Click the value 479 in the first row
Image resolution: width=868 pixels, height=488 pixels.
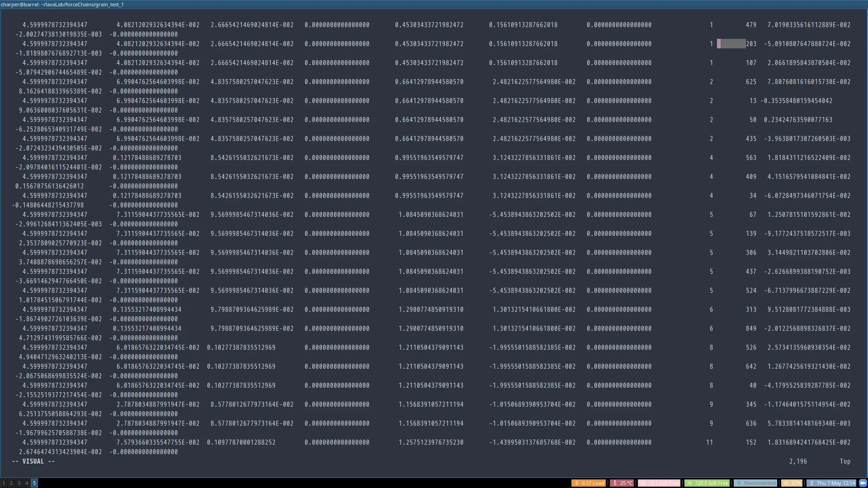pyautogui.click(x=751, y=25)
